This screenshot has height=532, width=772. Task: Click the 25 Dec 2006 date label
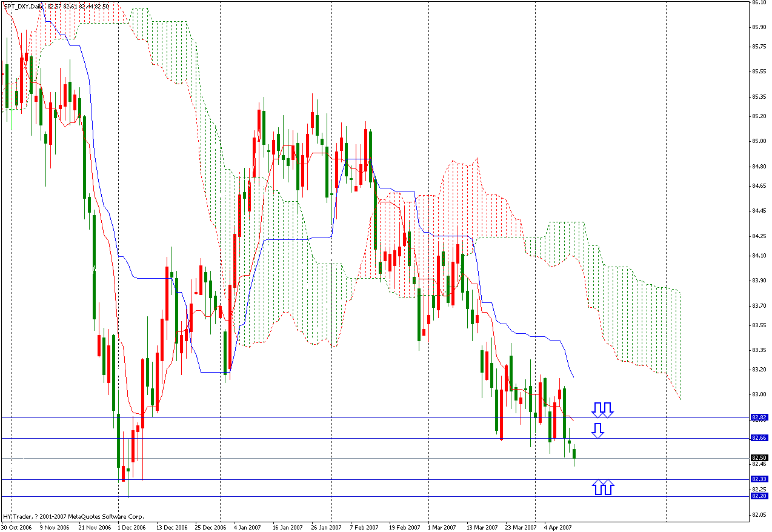[x=210, y=527]
